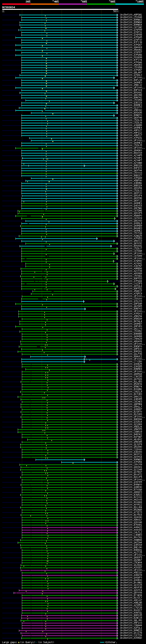Click the cyan alignment bar for UniRef100_A9PGW1
The height and width of the screenshot is (644, 146).
(x=69, y=15)
